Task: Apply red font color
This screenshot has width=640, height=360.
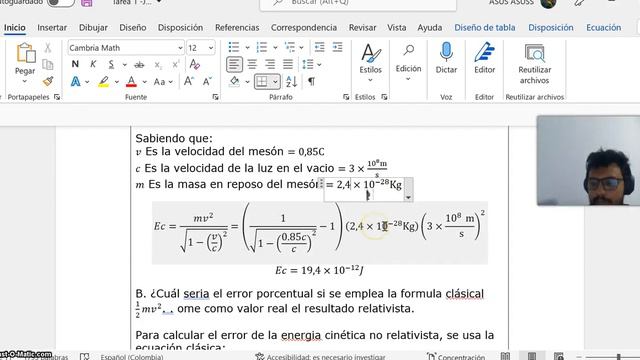Action: coord(131,82)
